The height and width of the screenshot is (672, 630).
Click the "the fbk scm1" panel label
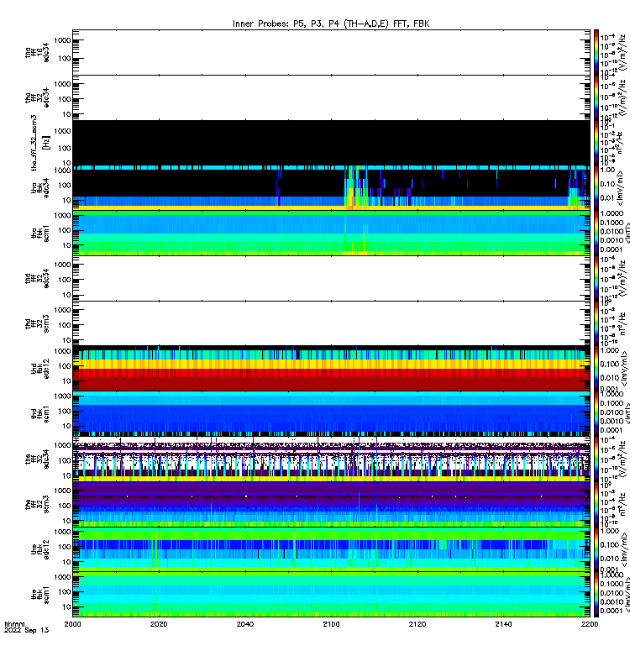[x=40, y=595]
